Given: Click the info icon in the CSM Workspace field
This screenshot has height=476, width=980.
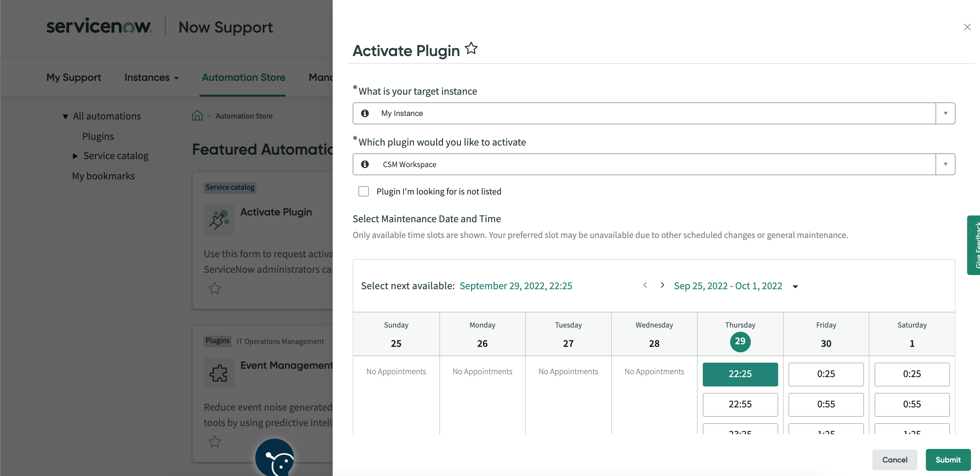Looking at the screenshot, I should 365,164.
